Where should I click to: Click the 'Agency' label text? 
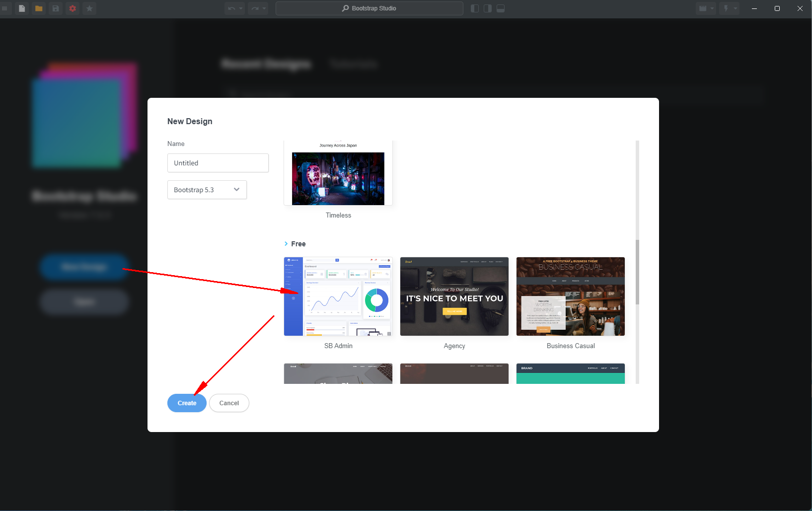(454, 346)
